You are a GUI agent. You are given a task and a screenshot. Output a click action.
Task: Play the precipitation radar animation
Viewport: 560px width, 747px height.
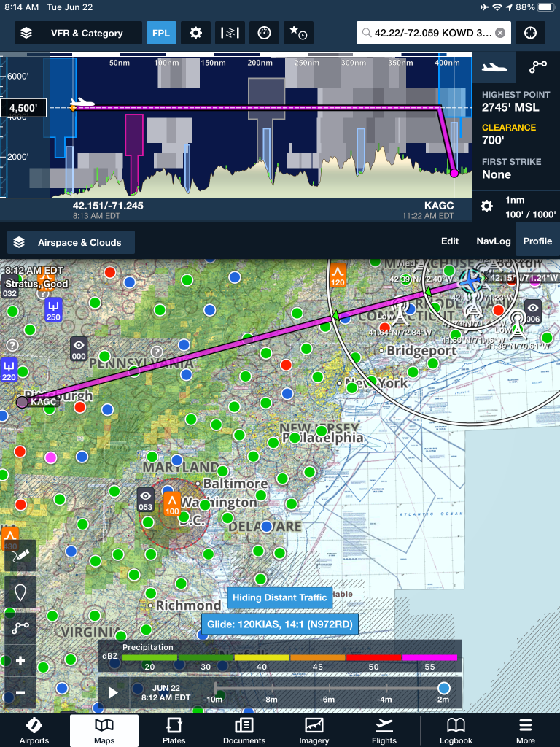coord(114,692)
